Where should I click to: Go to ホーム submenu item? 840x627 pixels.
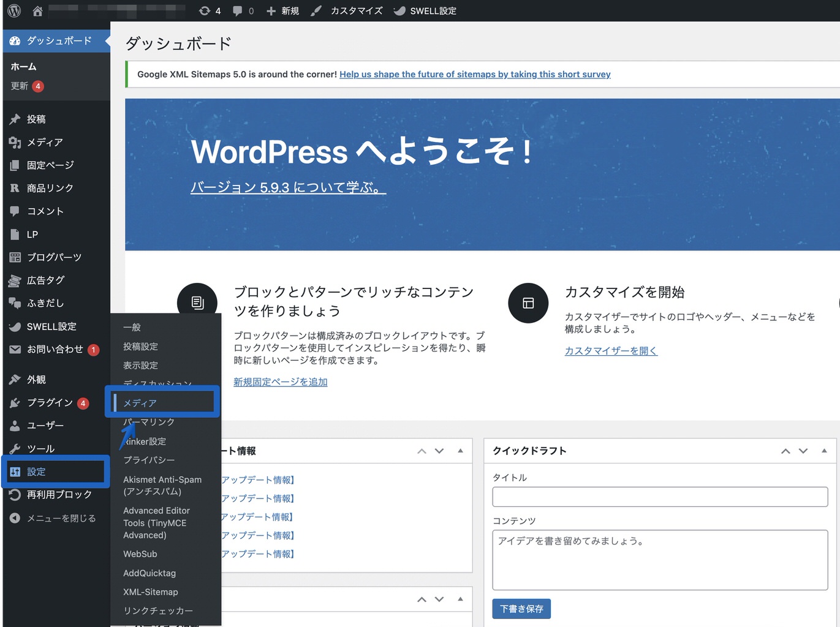tap(23, 66)
